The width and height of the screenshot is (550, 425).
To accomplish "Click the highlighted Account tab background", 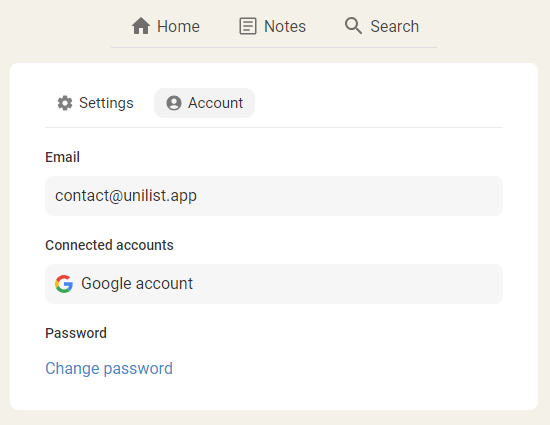I will tap(204, 103).
